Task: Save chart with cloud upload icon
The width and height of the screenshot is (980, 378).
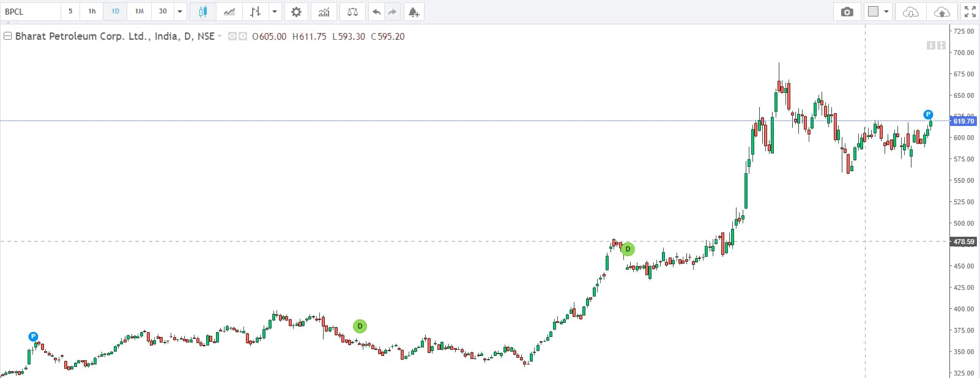Action: pyautogui.click(x=942, y=12)
